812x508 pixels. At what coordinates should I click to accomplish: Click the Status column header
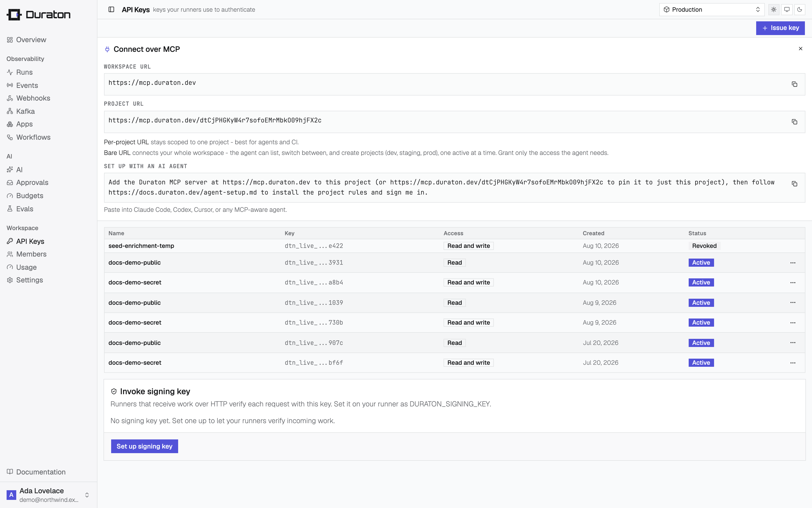(697, 233)
